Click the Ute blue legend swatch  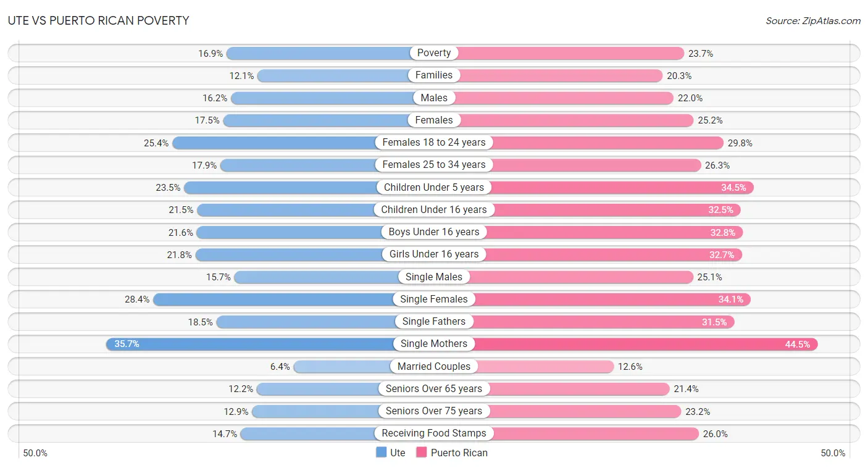(381, 453)
